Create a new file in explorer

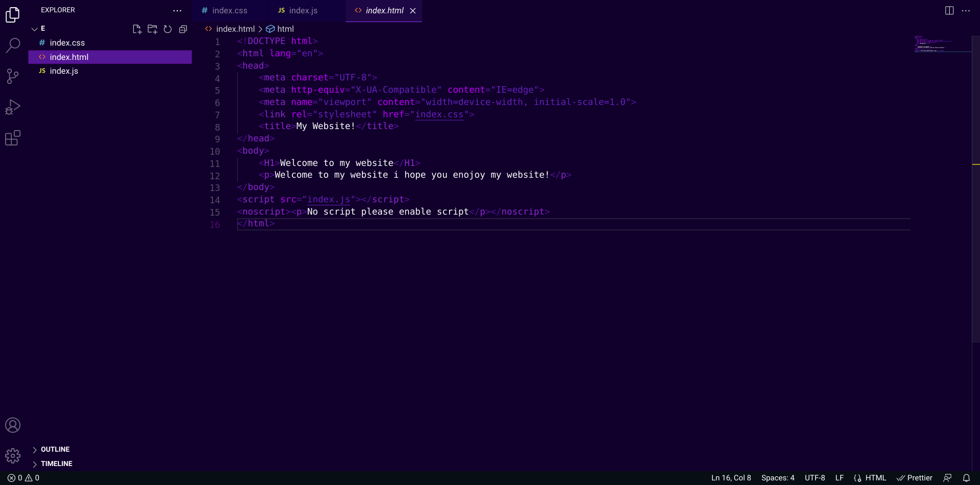pos(137,29)
